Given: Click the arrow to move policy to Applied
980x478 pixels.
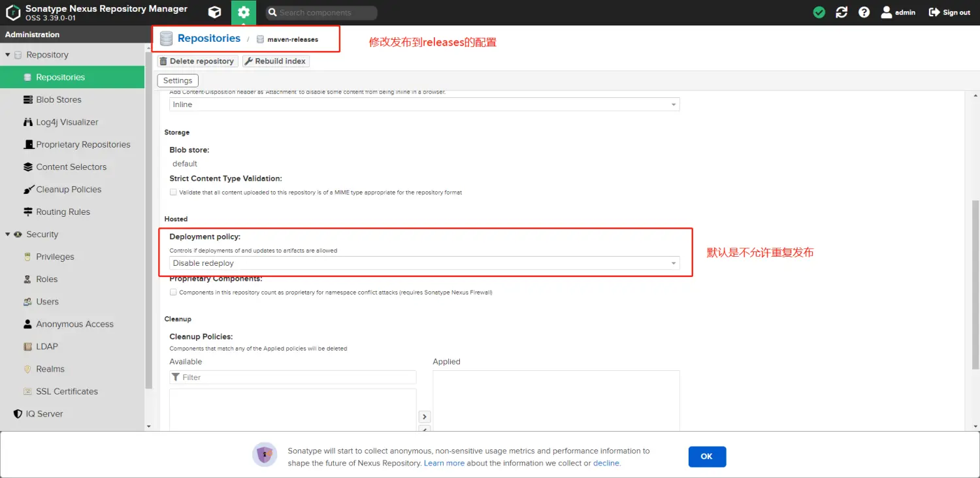Looking at the screenshot, I should pyautogui.click(x=424, y=417).
